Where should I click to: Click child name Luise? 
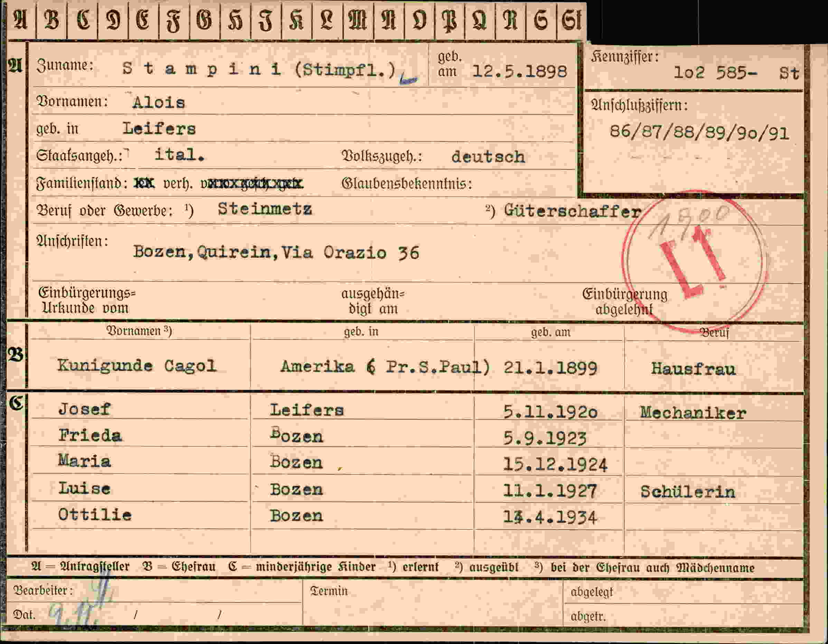[x=84, y=488]
